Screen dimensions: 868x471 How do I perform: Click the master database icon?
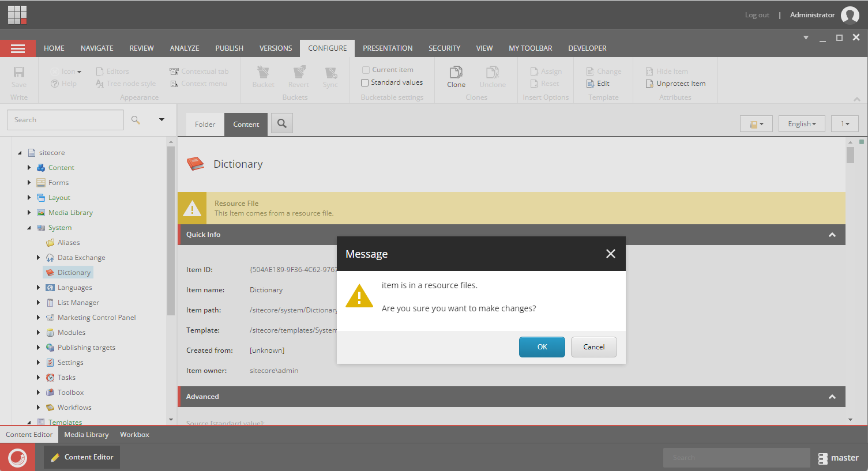pyautogui.click(x=823, y=458)
